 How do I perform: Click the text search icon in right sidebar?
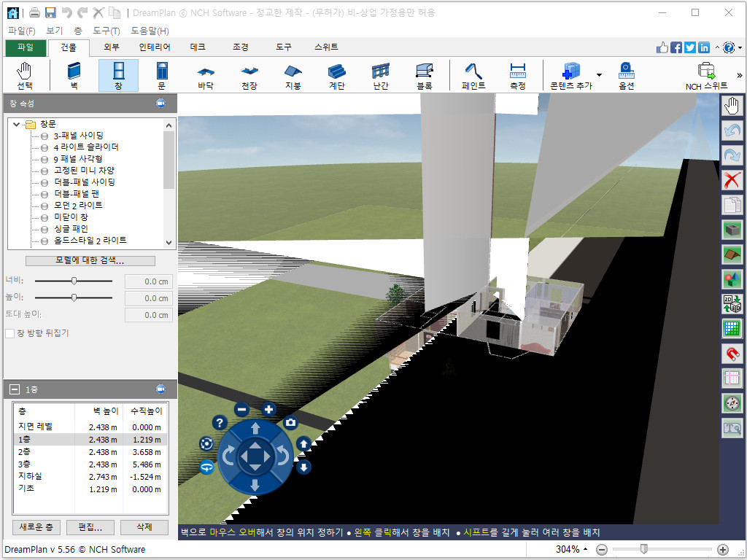click(x=732, y=427)
